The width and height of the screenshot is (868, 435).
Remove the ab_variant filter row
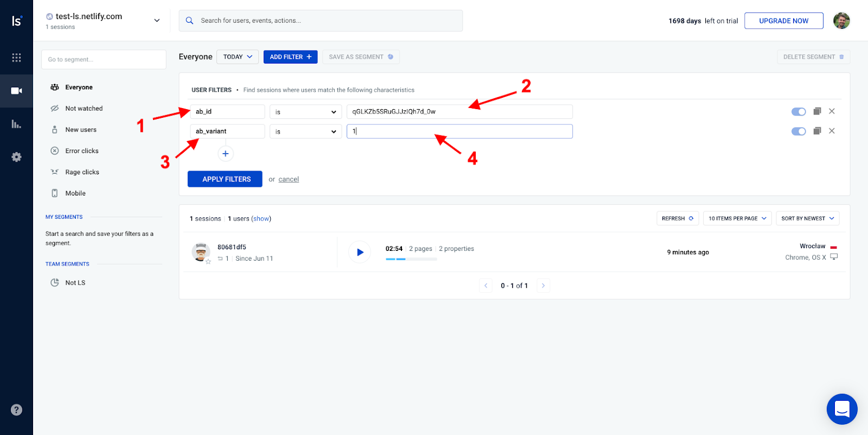click(x=832, y=131)
